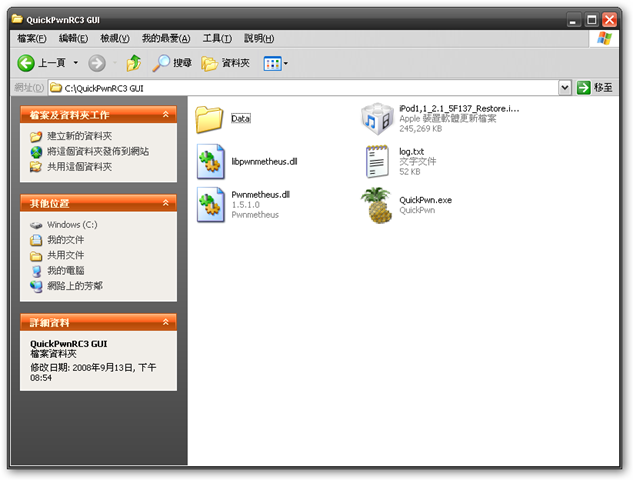Click the 建立新的資料夾 link
Viewport: 633px width, 480px height.
[x=80, y=136]
